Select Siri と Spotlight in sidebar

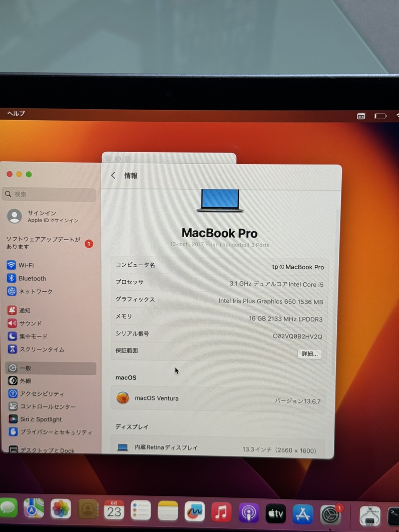[x=40, y=419]
